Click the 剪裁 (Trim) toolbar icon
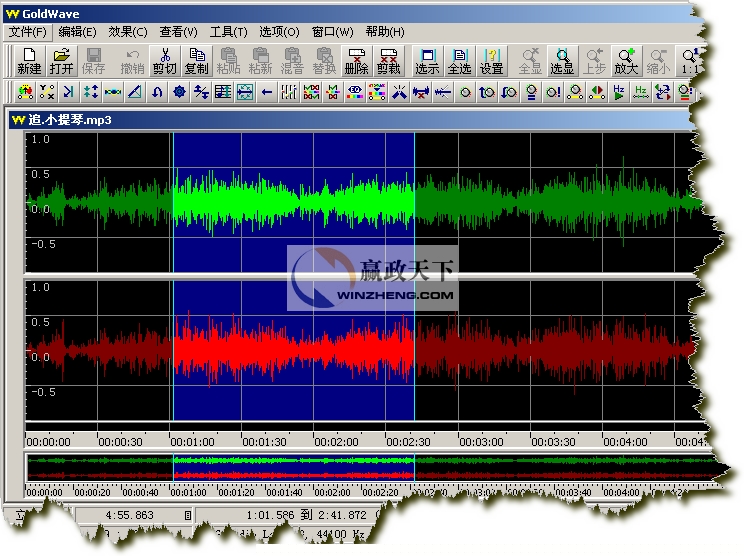 click(388, 61)
